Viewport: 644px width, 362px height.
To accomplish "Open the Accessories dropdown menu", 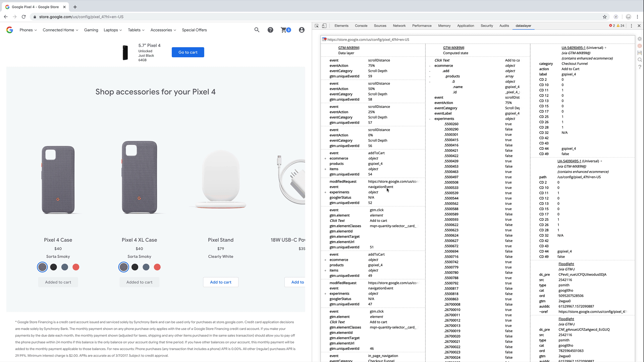I will tap(163, 30).
